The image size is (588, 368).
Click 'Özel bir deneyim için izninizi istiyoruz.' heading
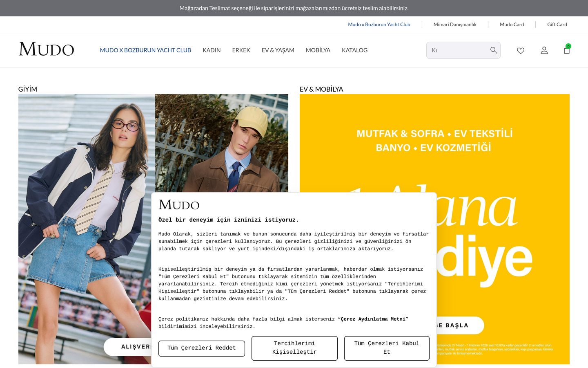point(229,220)
